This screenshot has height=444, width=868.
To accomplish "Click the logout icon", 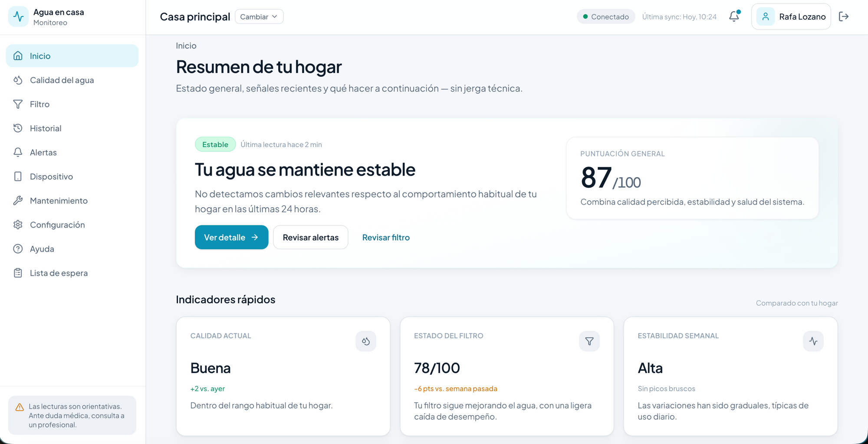I will click(844, 16).
